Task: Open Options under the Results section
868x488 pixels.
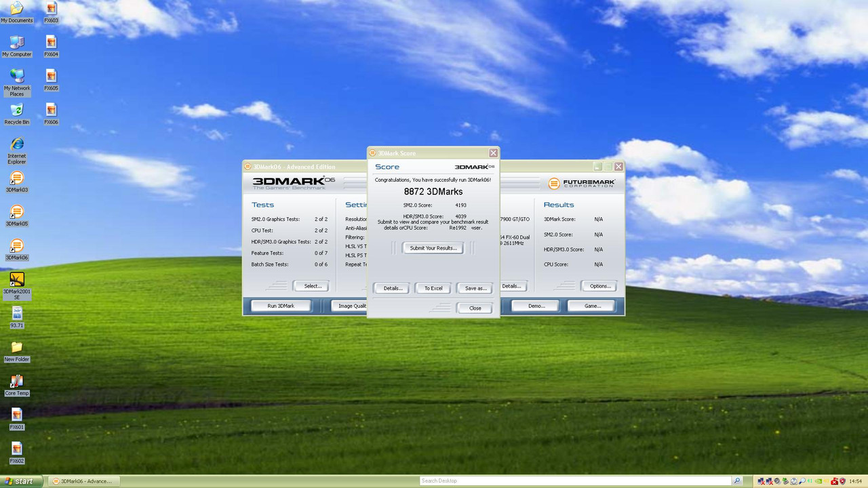Action: click(x=599, y=286)
